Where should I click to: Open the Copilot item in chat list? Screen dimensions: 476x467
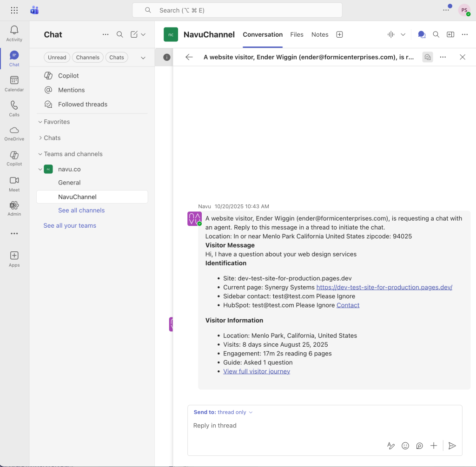click(x=68, y=76)
